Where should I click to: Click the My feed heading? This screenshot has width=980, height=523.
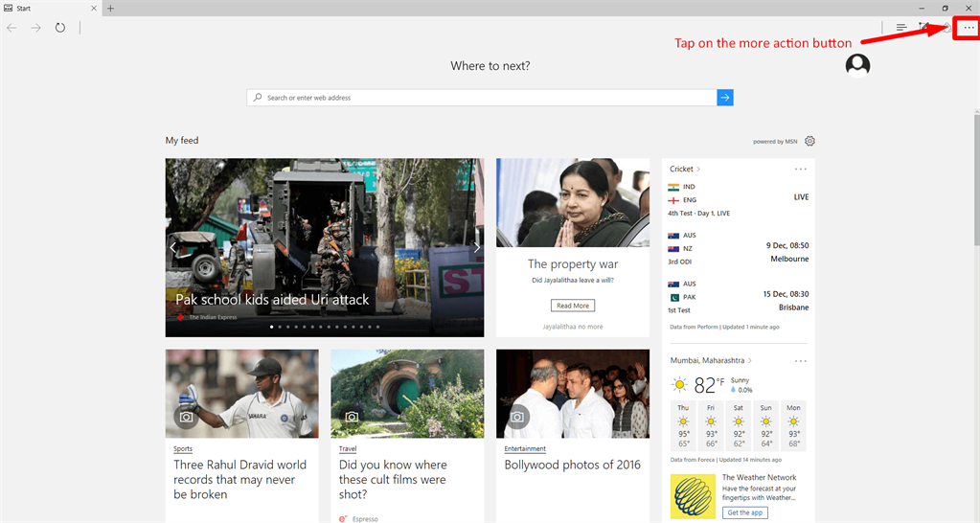pyautogui.click(x=182, y=141)
